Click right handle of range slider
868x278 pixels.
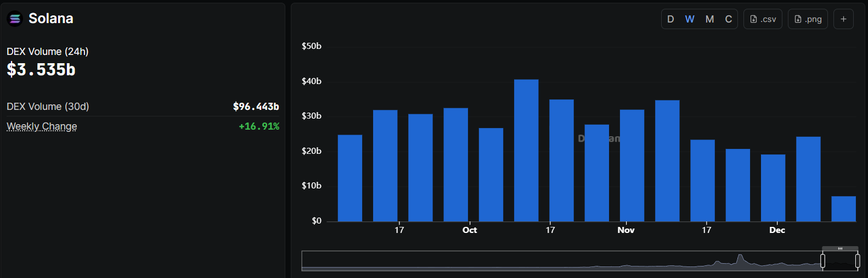click(858, 261)
